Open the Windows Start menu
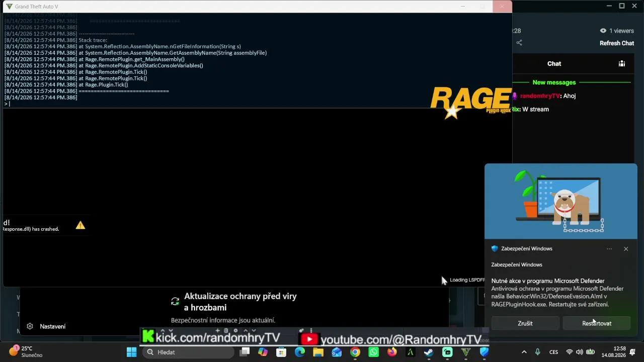 [x=131, y=352]
